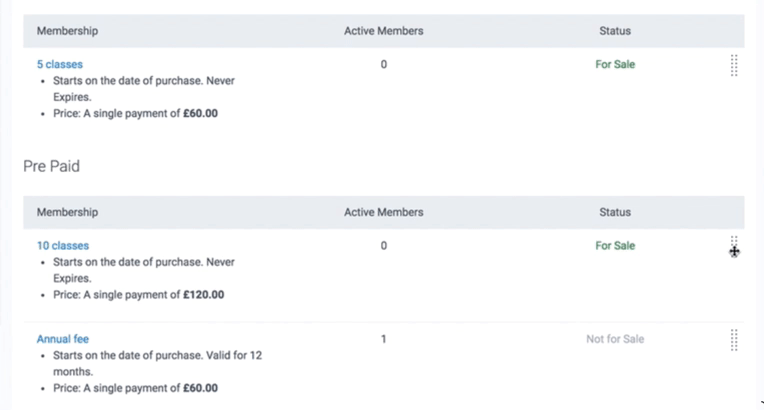Click Status column header in Pre Paid table
Viewport: 764px width, 410px height.
pos(615,212)
